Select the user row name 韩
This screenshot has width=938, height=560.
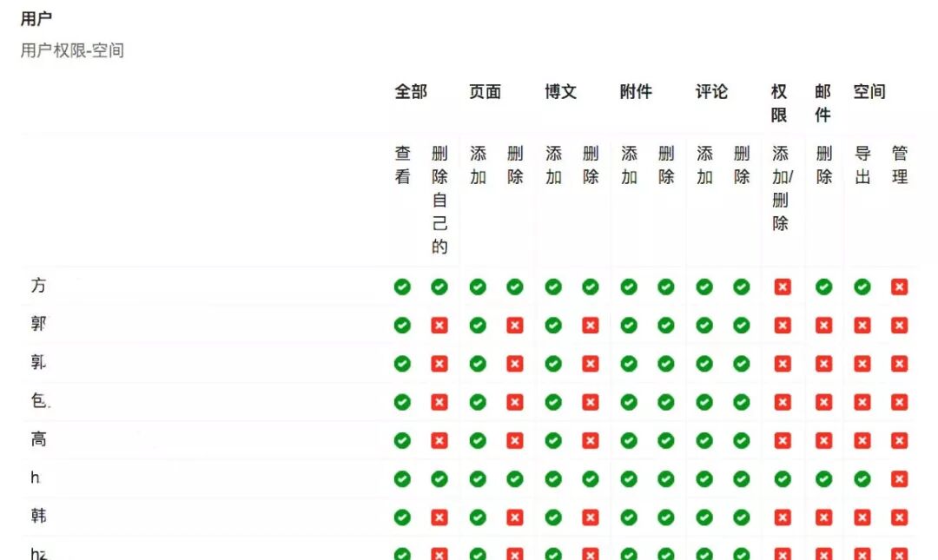click(x=38, y=516)
